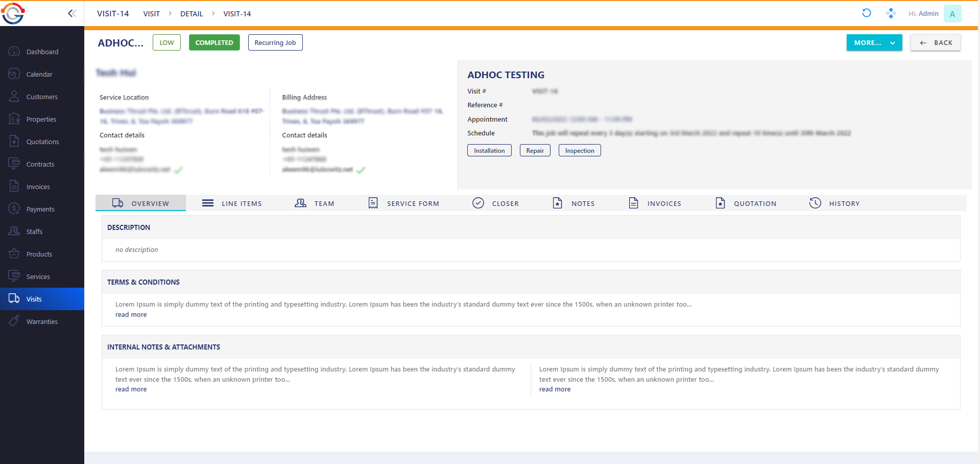
Task: Click the COMPLETED status badge
Action: 214,43
